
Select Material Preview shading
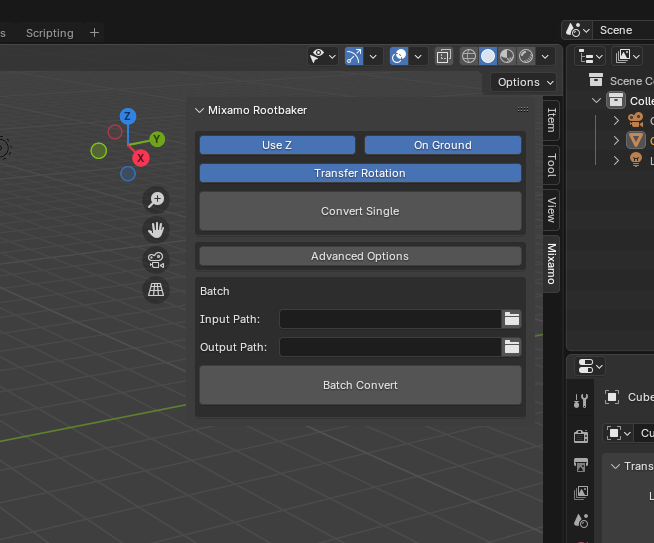point(507,56)
